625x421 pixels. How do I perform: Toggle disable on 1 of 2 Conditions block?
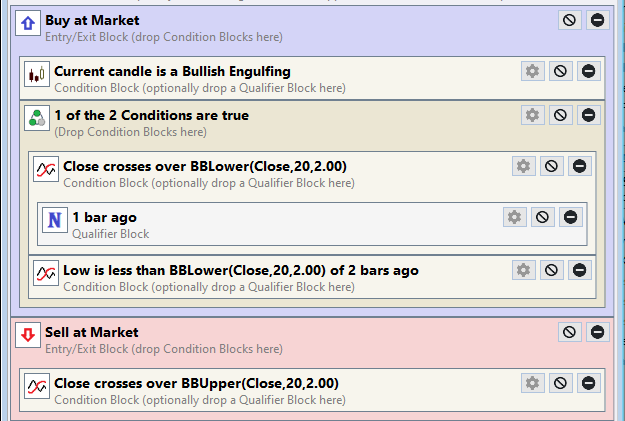[x=560, y=115]
